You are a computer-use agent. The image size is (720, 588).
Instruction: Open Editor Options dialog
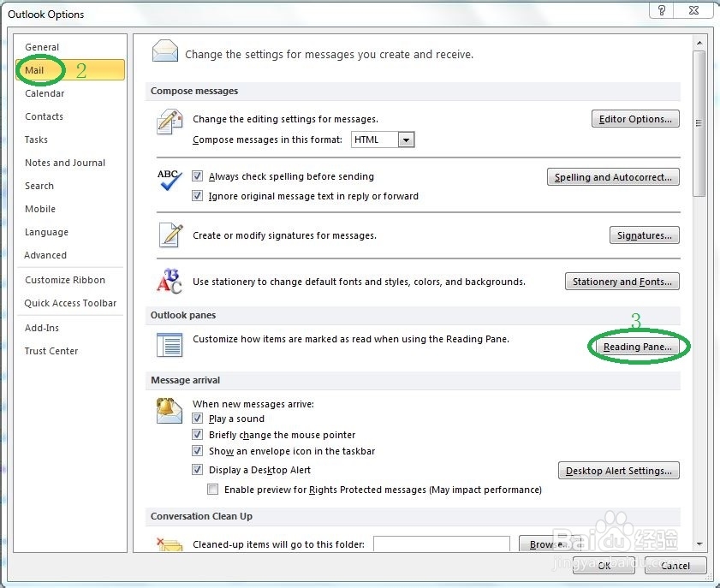[635, 119]
